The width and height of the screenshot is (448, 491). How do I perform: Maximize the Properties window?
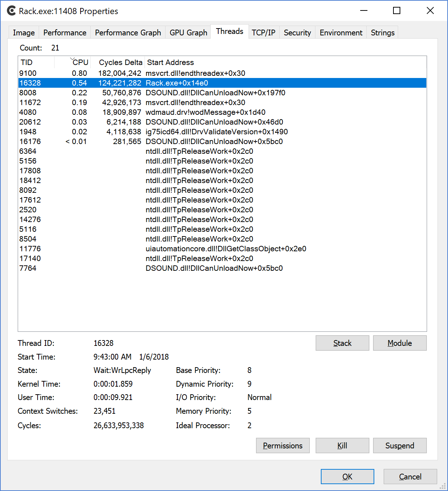pos(397,11)
